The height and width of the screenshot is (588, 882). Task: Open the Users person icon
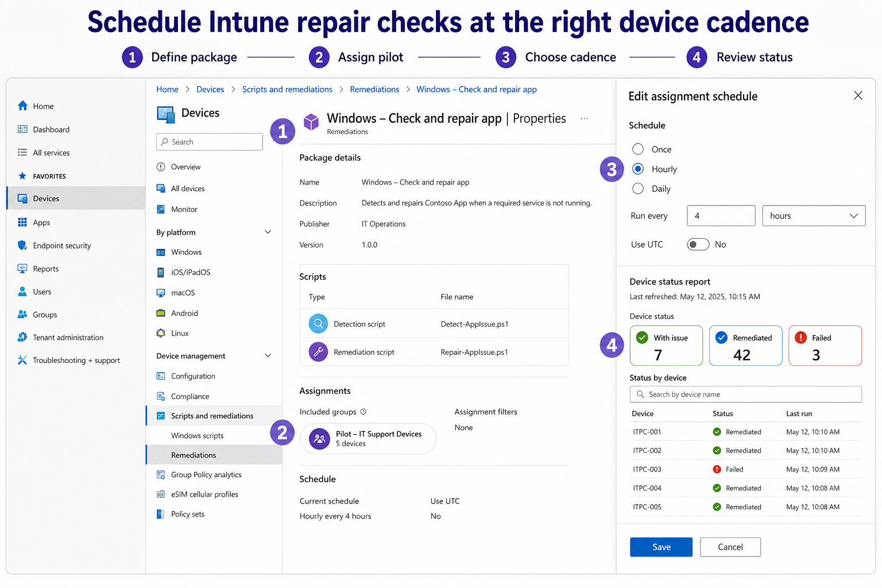click(22, 291)
